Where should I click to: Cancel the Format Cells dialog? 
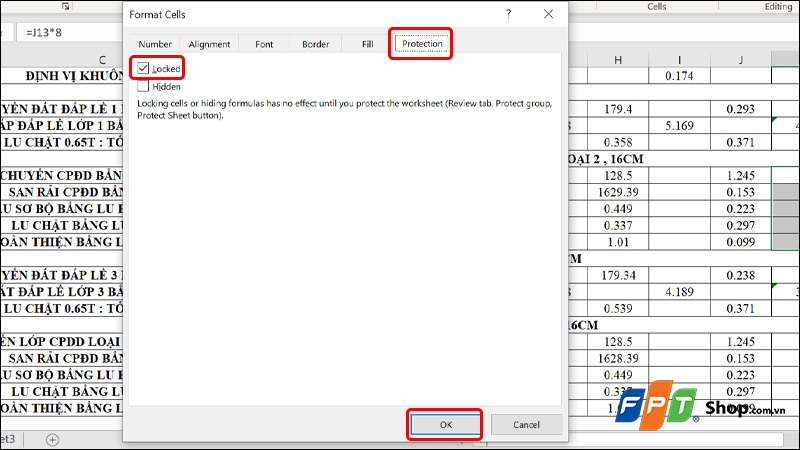[526, 424]
